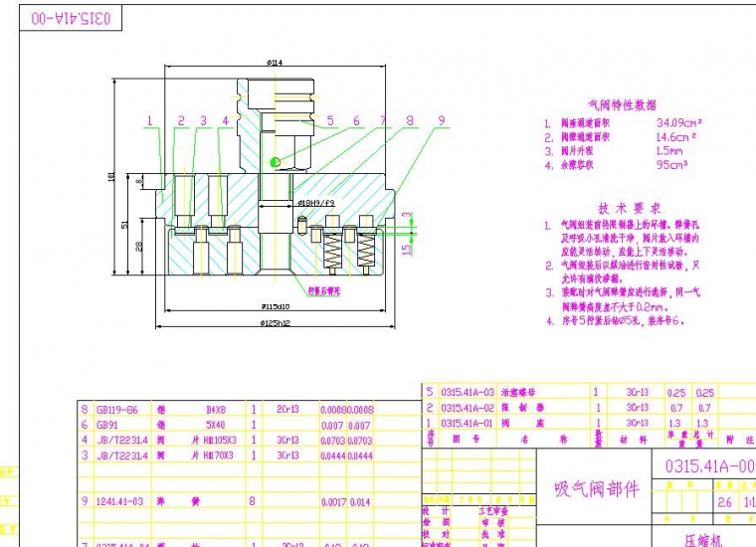This screenshot has height=547, width=756.
Task: Click part callout number 1
Action: coord(151,121)
